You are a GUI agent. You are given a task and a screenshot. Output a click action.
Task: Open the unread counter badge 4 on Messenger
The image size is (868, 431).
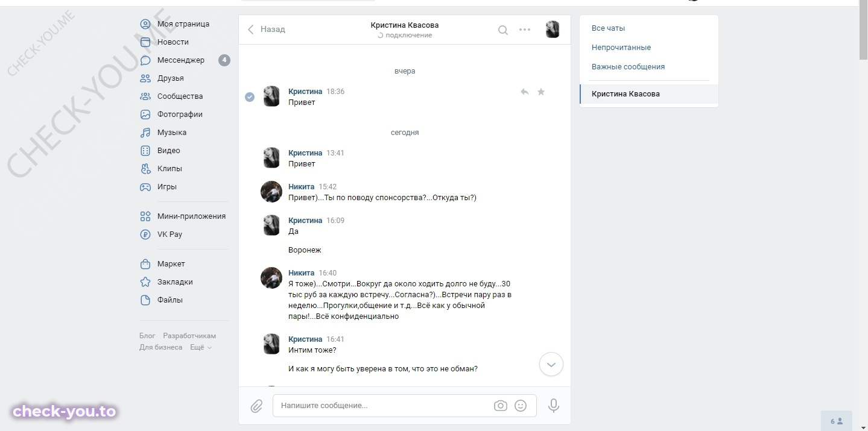(x=224, y=60)
